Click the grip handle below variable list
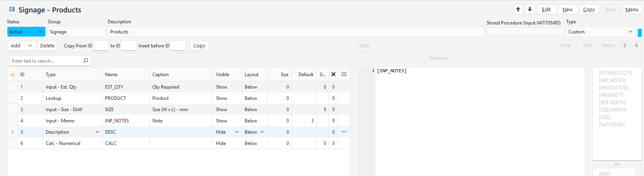 pos(617,164)
